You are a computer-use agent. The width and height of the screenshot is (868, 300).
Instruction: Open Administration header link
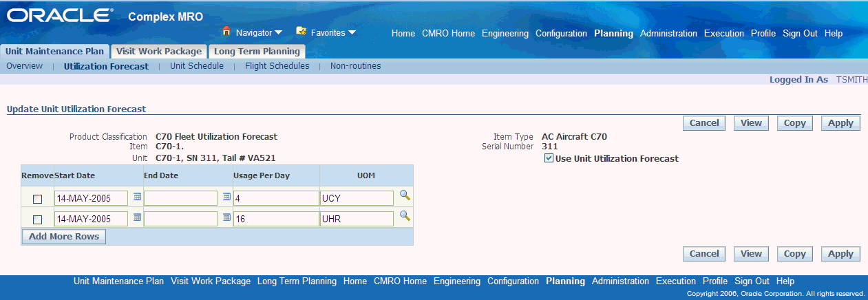(x=668, y=33)
